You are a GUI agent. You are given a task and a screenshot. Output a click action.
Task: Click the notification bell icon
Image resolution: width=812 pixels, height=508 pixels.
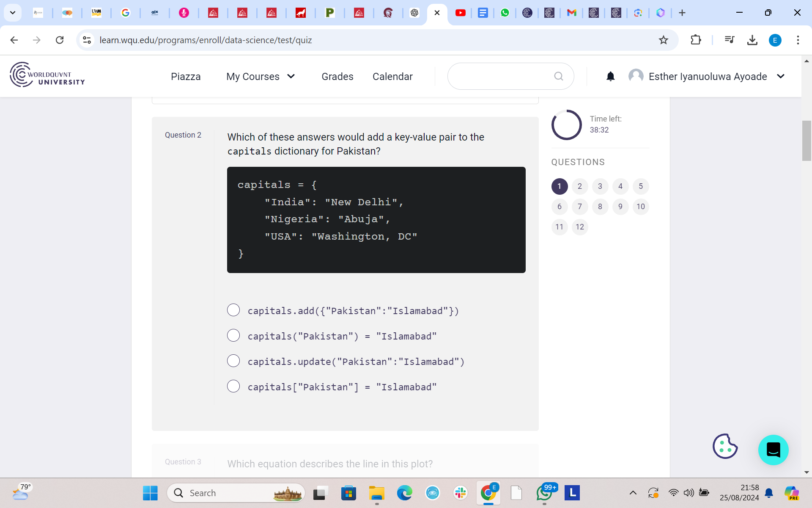click(610, 76)
